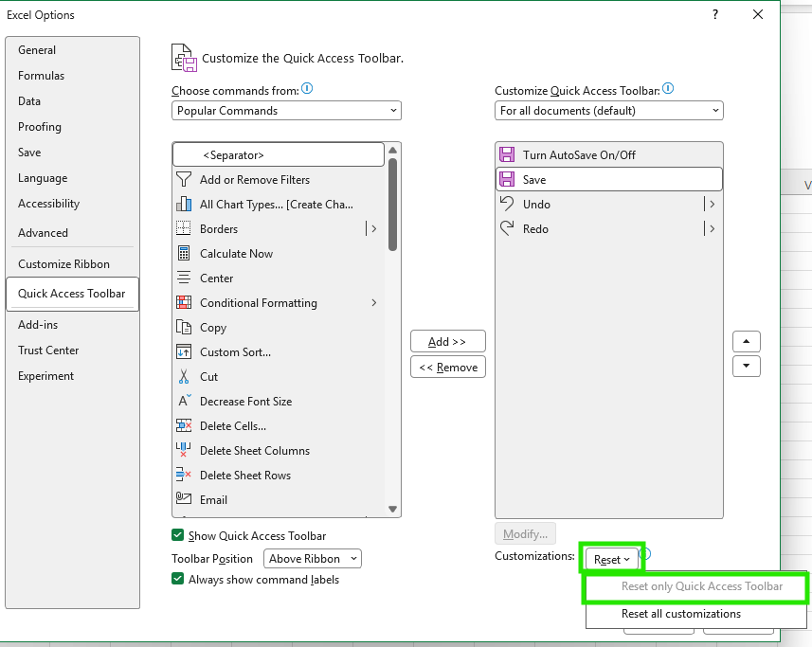The image size is (812, 647).
Task: Click the Turn AutoSave On/Off disk icon
Action: click(507, 154)
